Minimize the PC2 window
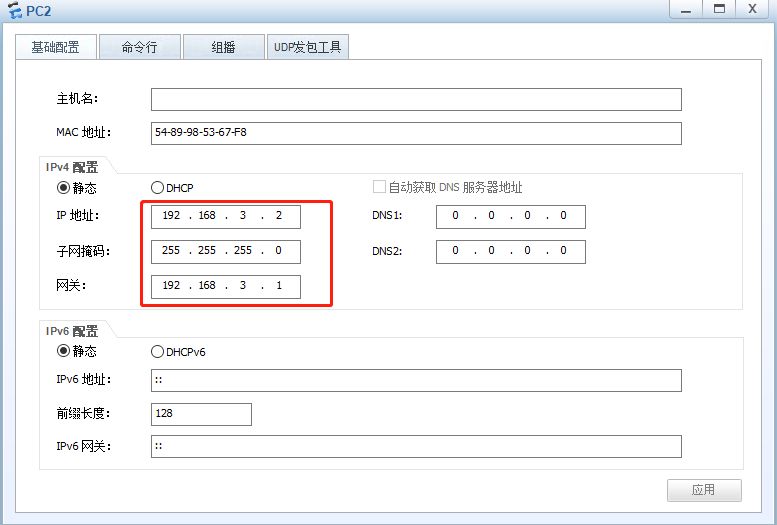 point(686,9)
